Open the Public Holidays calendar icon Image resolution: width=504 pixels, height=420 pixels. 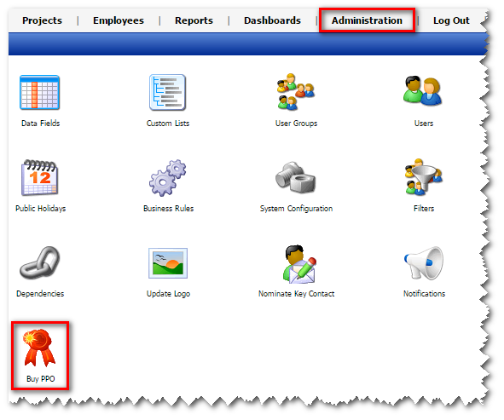pos(39,177)
